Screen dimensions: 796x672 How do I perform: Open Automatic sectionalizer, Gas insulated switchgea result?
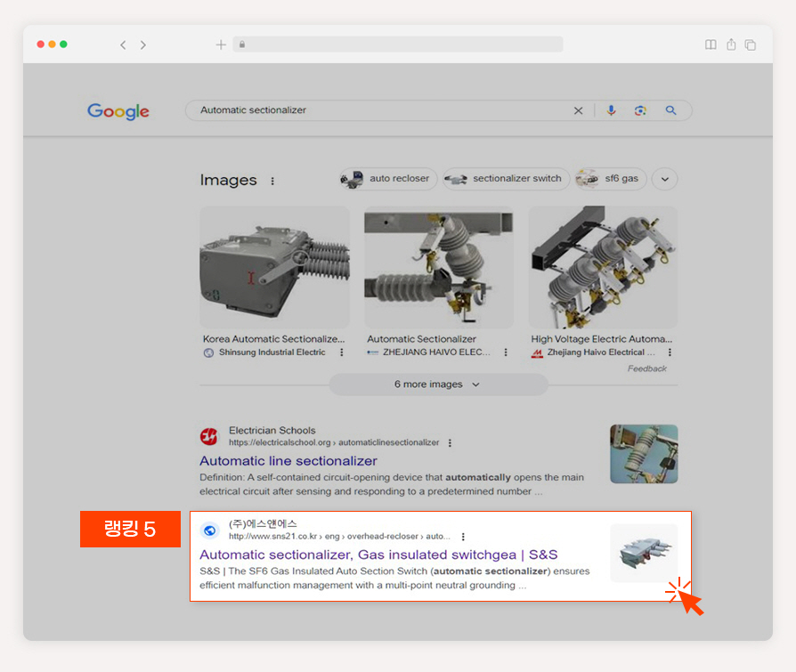click(378, 555)
